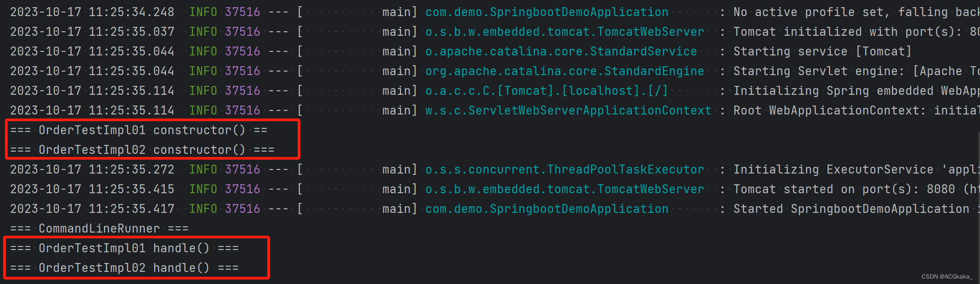Click the o.s.s.concurrent.ThreadPoolTaskExecutor logger name
This screenshot has height=284, width=980.
coord(565,170)
